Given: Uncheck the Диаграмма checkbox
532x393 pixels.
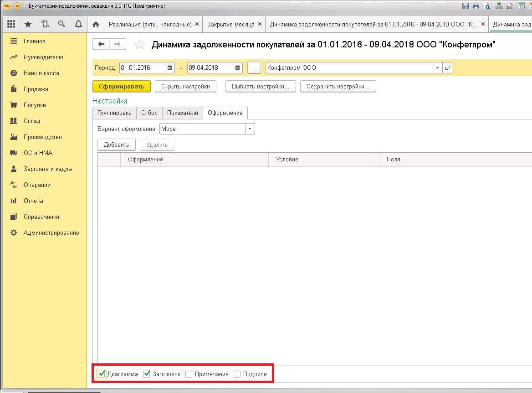Looking at the screenshot, I should 102,374.
